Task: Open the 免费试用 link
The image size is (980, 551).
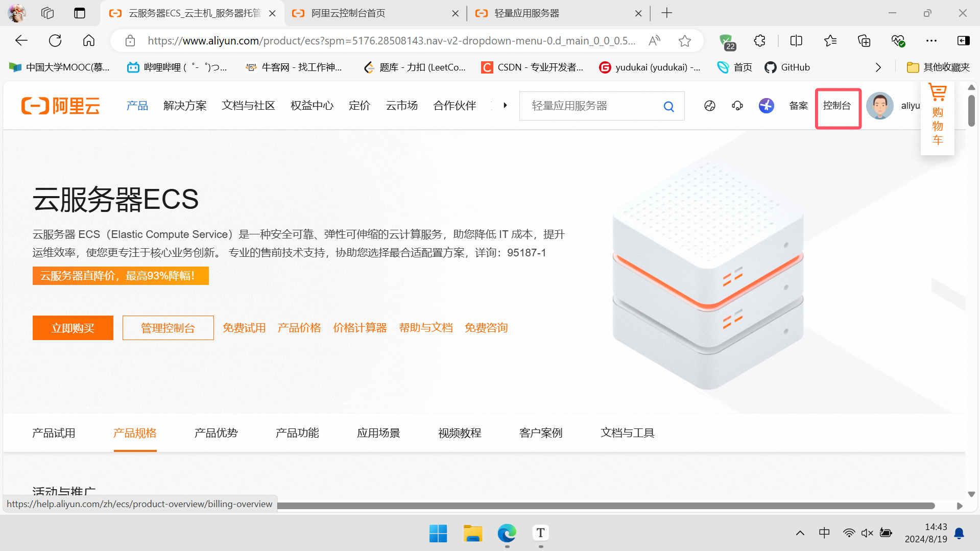Action: coord(244,328)
